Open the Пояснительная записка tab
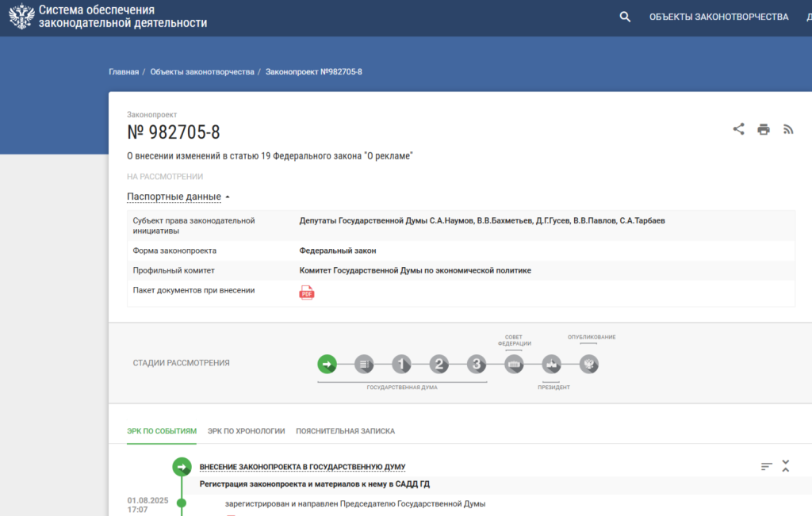The height and width of the screenshot is (516, 812). click(345, 431)
